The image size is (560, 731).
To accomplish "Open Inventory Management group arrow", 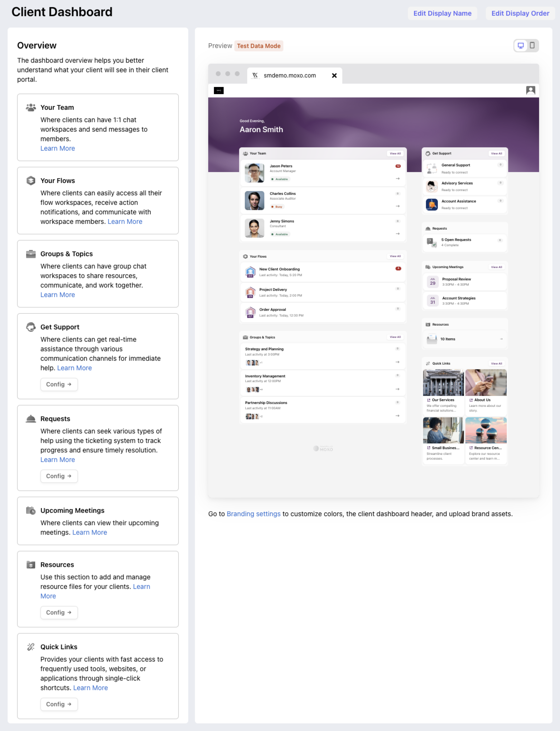I will point(397,389).
